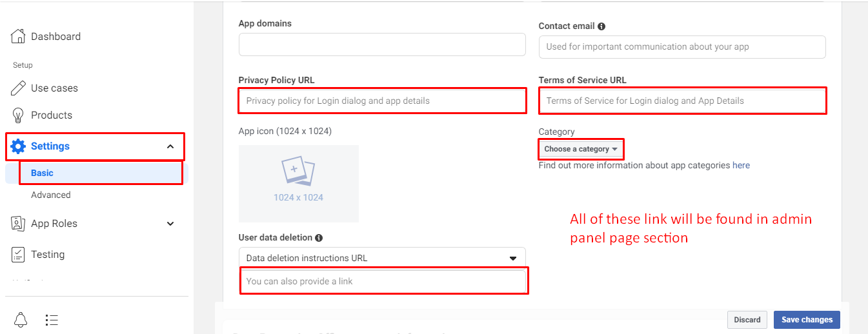Click the list icon beside the bell
This screenshot has width=868, height=334.
[52, 320]
